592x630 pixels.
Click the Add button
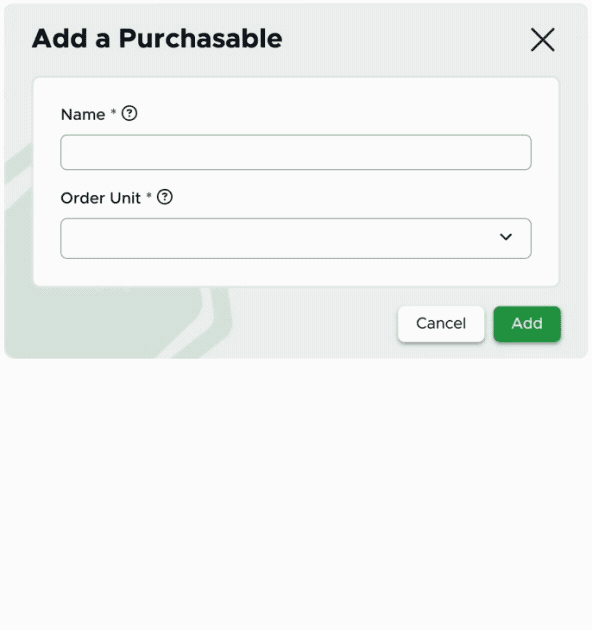click(527, 324)
